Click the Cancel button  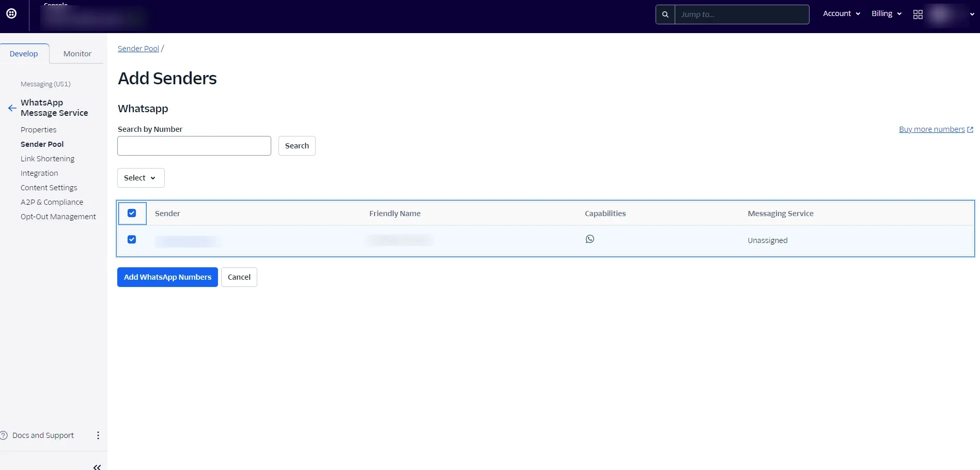coord(239,277)
